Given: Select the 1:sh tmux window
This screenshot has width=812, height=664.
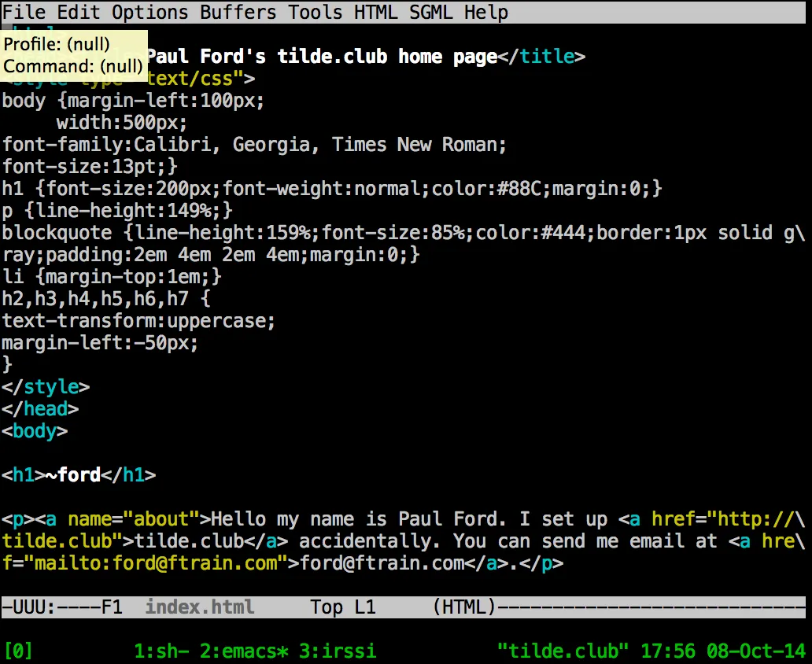Looking at the screenshot, I should (161, 651).
